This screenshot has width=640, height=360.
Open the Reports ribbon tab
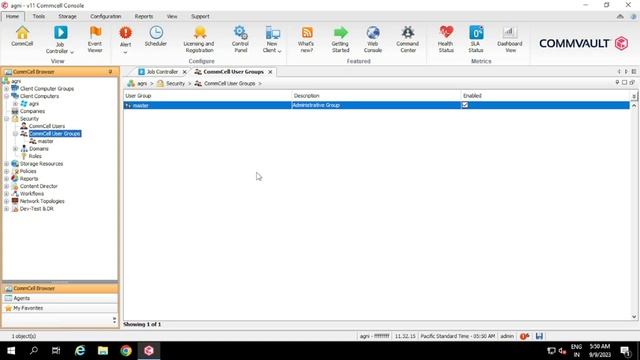pyautogui.click(x=144, y=16)
